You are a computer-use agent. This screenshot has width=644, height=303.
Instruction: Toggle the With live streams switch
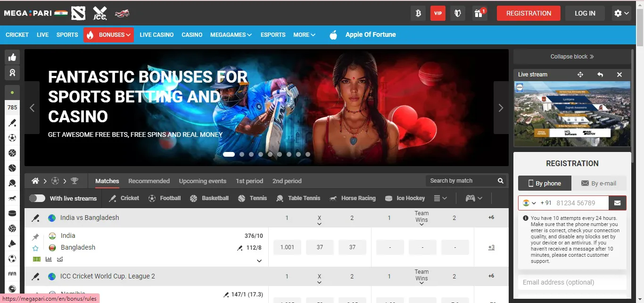pos(37,198)
